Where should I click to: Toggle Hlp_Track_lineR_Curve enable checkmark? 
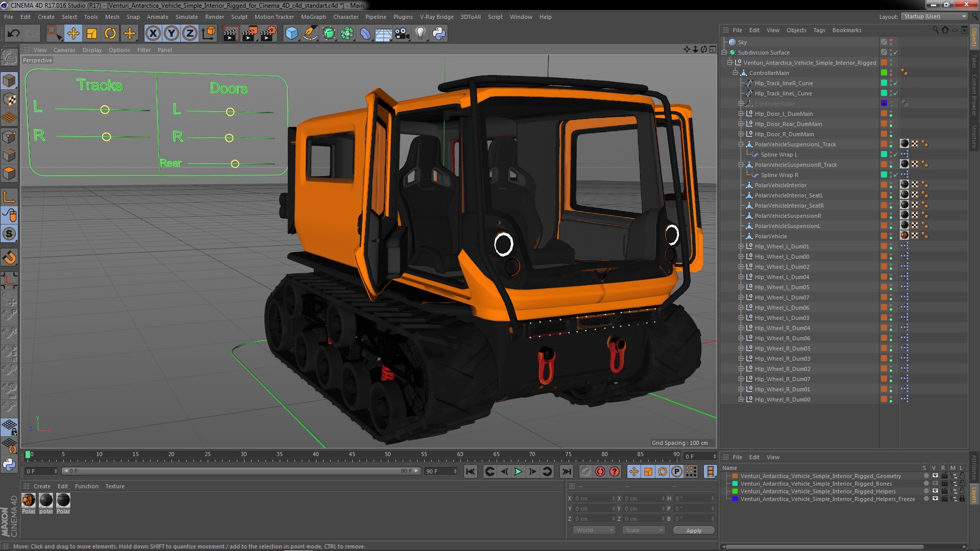click(x=896, y=83)
